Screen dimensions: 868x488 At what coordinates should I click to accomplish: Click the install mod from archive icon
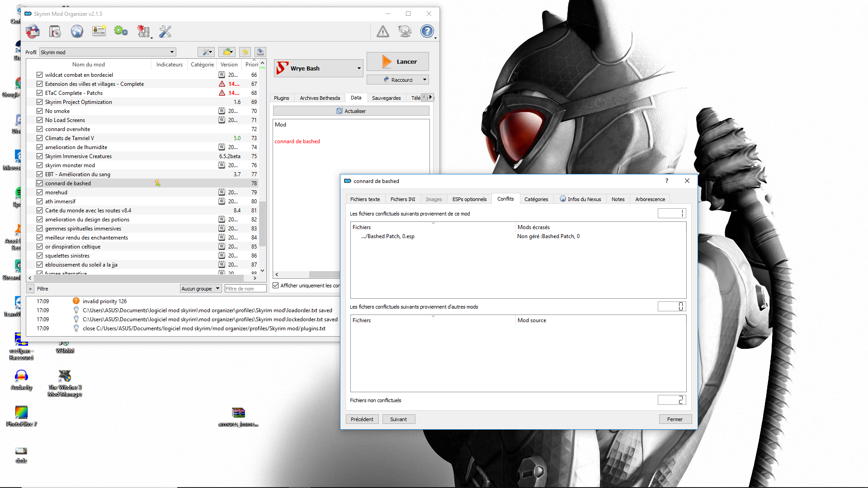coord(33,31)
